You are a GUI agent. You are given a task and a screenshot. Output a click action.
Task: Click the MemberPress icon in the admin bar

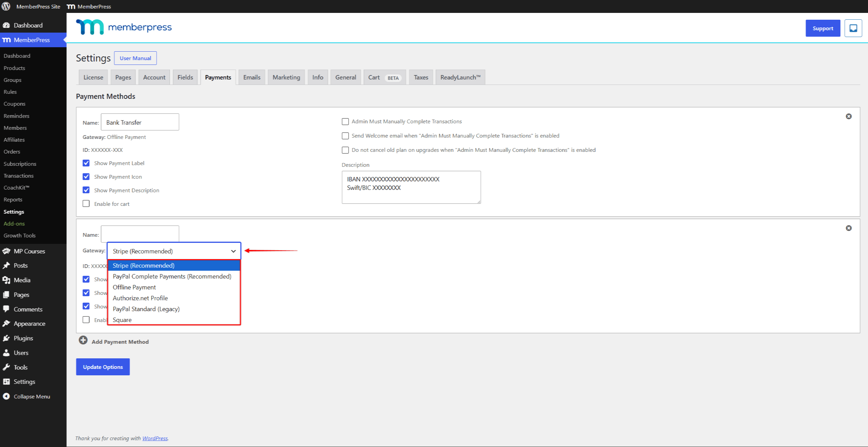pos(71,6)
